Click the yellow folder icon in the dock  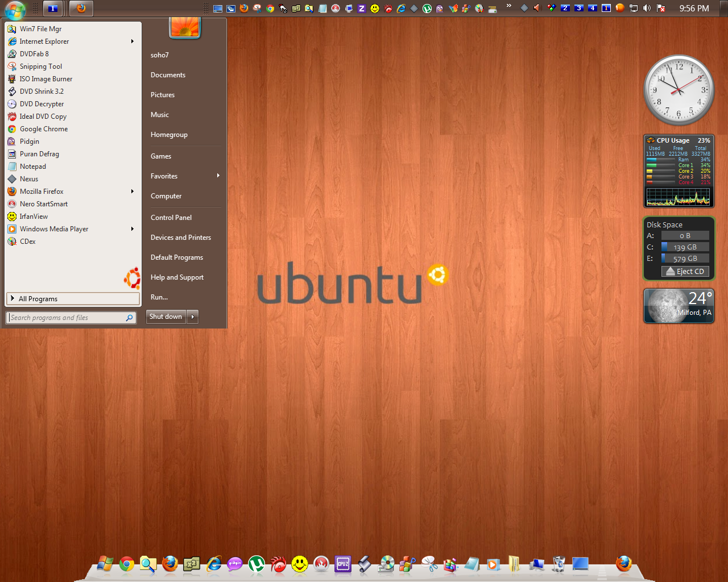[x=515, y=564]
